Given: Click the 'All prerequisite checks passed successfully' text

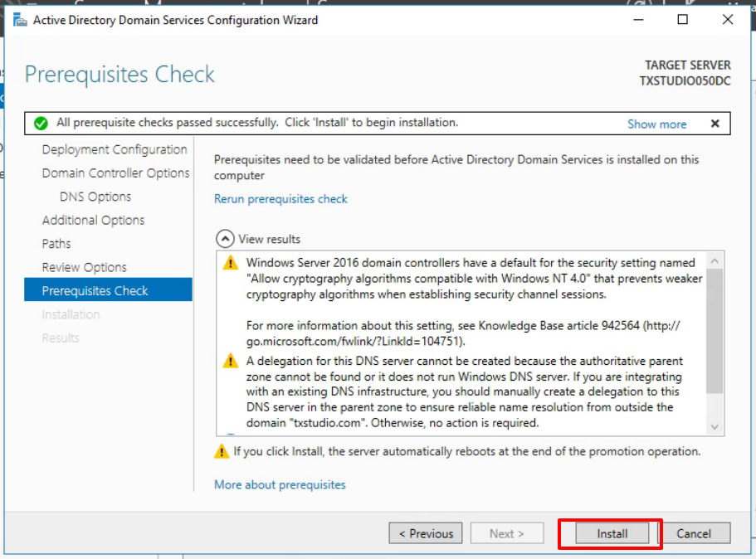Looking at the screenshot, I should point(168,123).
